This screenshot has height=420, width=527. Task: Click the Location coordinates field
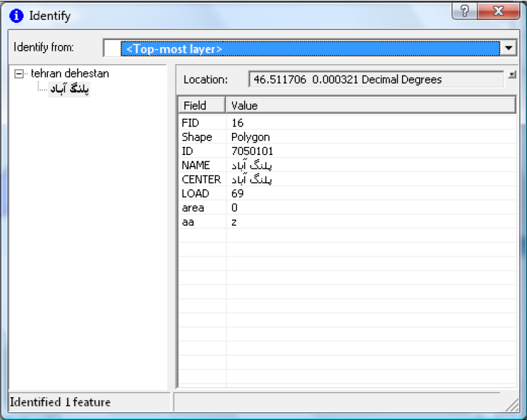click(x=376, y=79)
